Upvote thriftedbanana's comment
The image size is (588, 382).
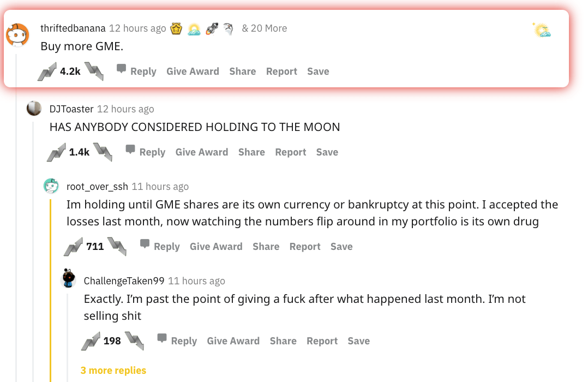click(47, 71)
